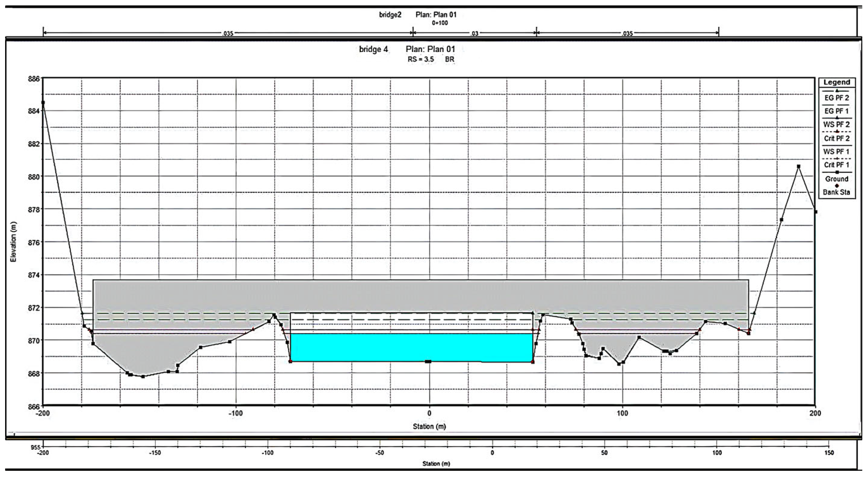This screenshot has width=868, height=478.
Task: Click the EG PF 1 legend entry
Action: (836, 111)
